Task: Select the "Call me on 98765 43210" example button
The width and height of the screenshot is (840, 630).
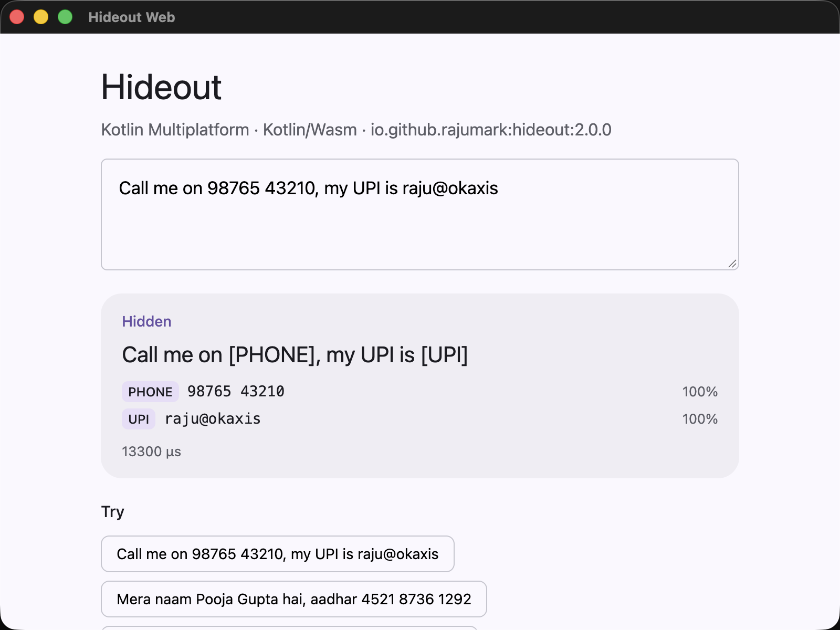Action: pos(277,554)
